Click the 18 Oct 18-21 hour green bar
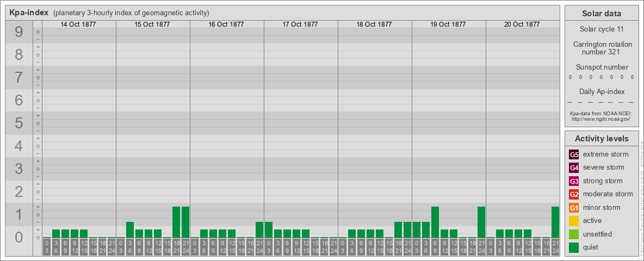 (398, 230)
